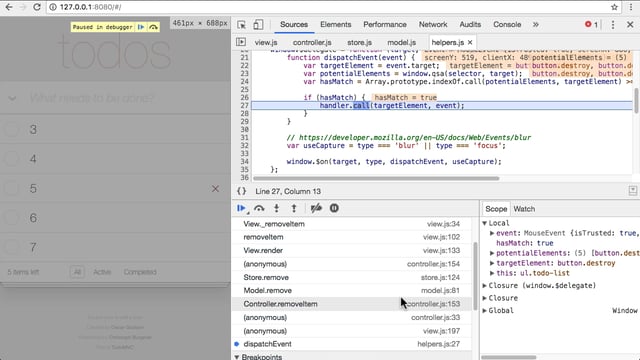Click the address bar URL field

pos(327,7)
